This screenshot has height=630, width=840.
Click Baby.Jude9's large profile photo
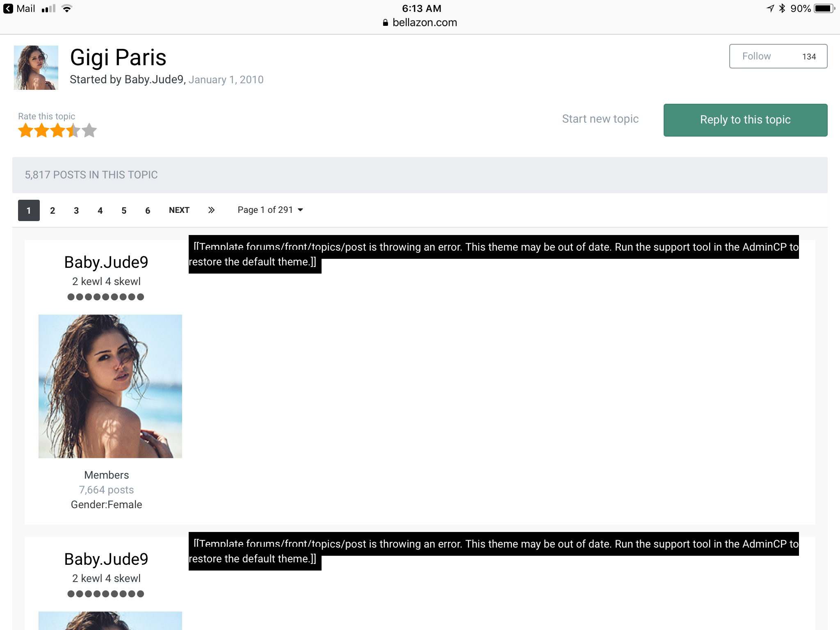pyautogui.click(x=110, y=386)
